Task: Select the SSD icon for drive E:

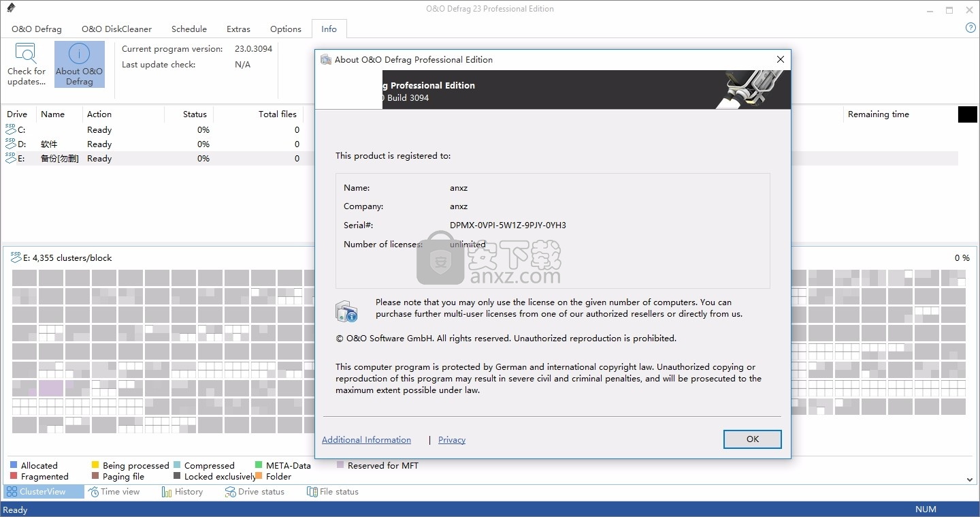Action: tap(10, 157)
